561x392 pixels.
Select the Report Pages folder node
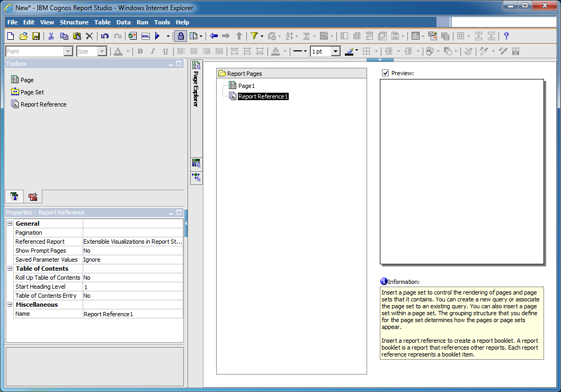pyautogui.click(x=240, y=73)
